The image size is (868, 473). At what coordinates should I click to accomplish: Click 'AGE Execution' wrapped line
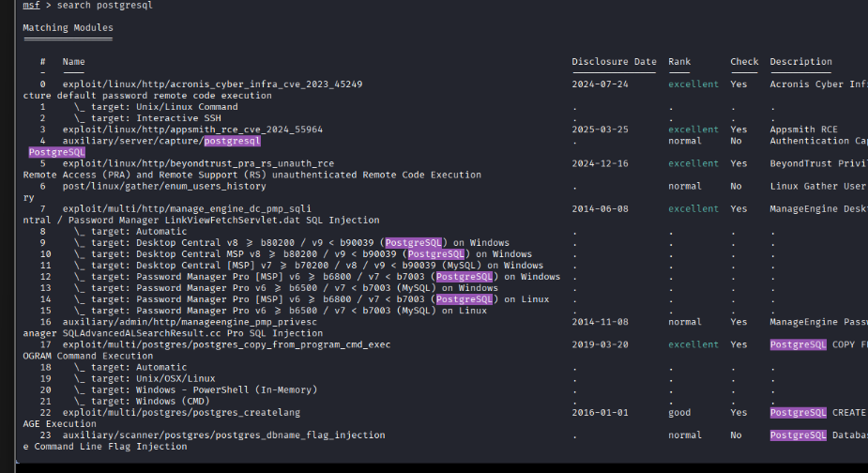59,423
